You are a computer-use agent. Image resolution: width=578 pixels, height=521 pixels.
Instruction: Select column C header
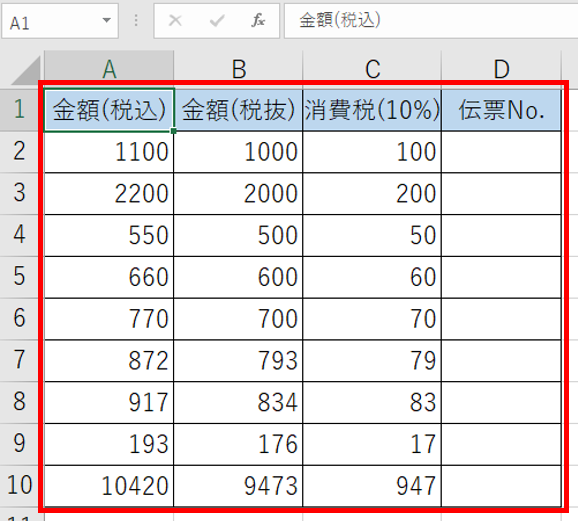click(372, 69)
